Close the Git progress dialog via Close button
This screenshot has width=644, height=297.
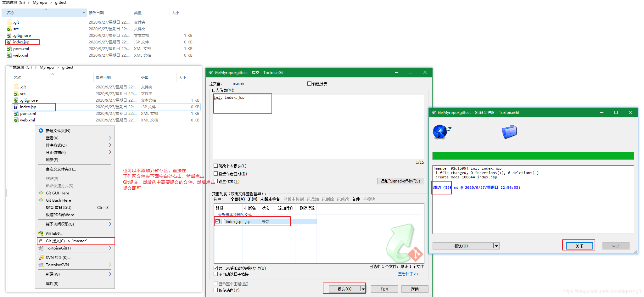click(579, 246)
